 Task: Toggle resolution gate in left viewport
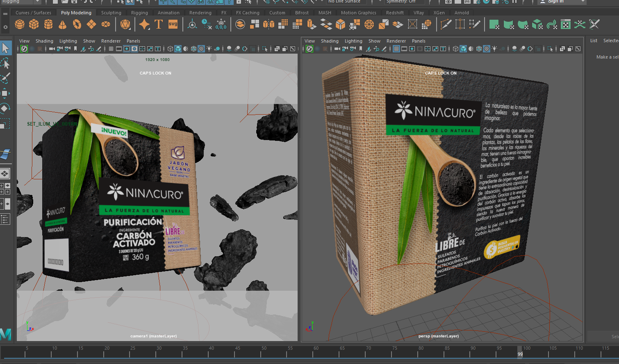click(127, 49)
